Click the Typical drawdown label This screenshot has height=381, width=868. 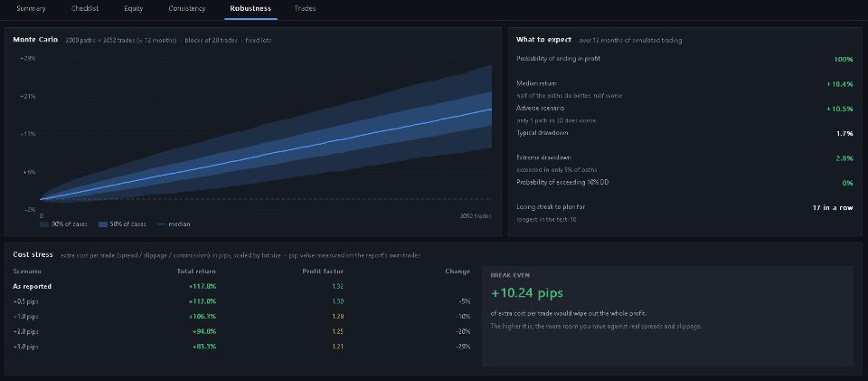[x=542, y=133]
